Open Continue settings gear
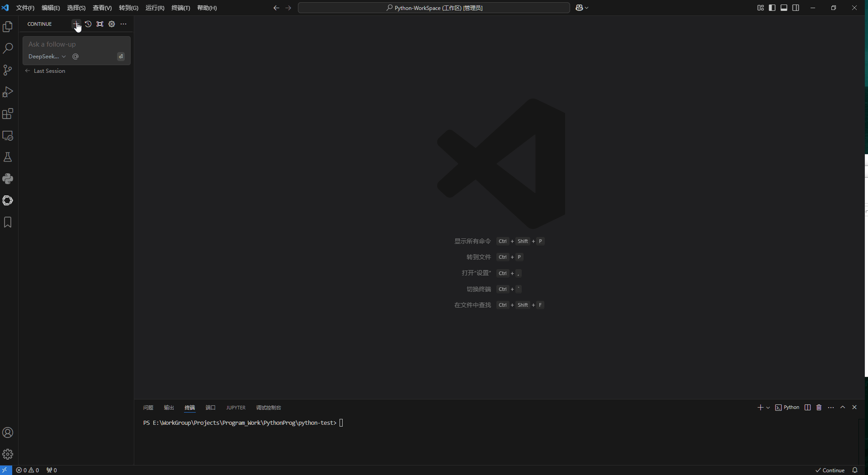 point(112,24)
